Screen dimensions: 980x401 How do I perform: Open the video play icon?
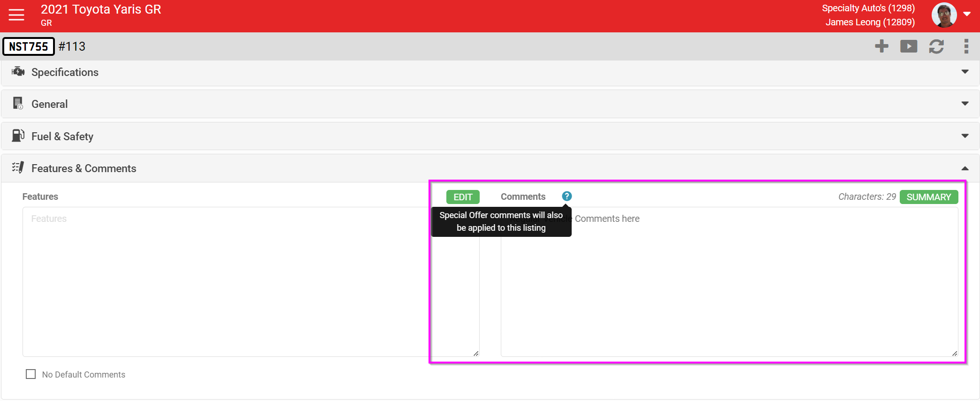[909, 46]
